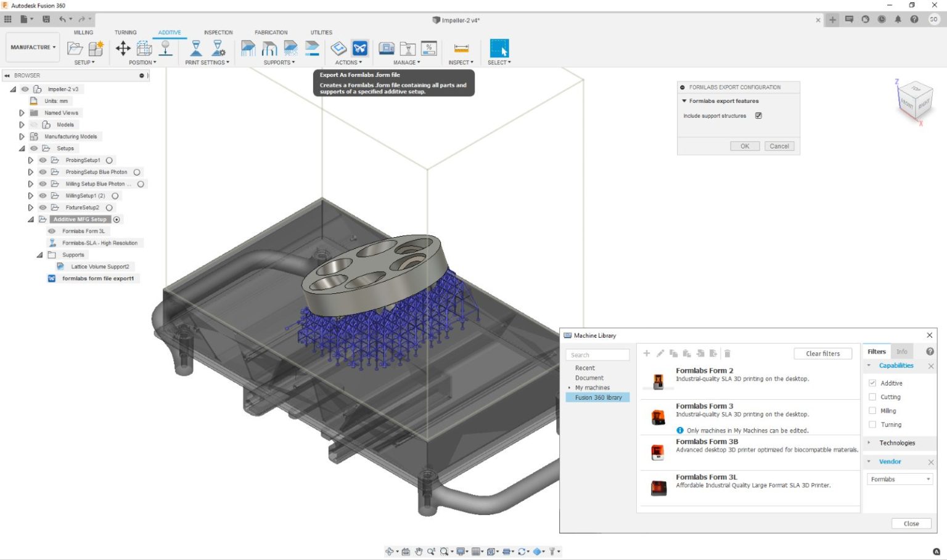Screen dimensions: 947x560
Task: Click the display settings monitor icon
Action: click(x=461, y=551)
